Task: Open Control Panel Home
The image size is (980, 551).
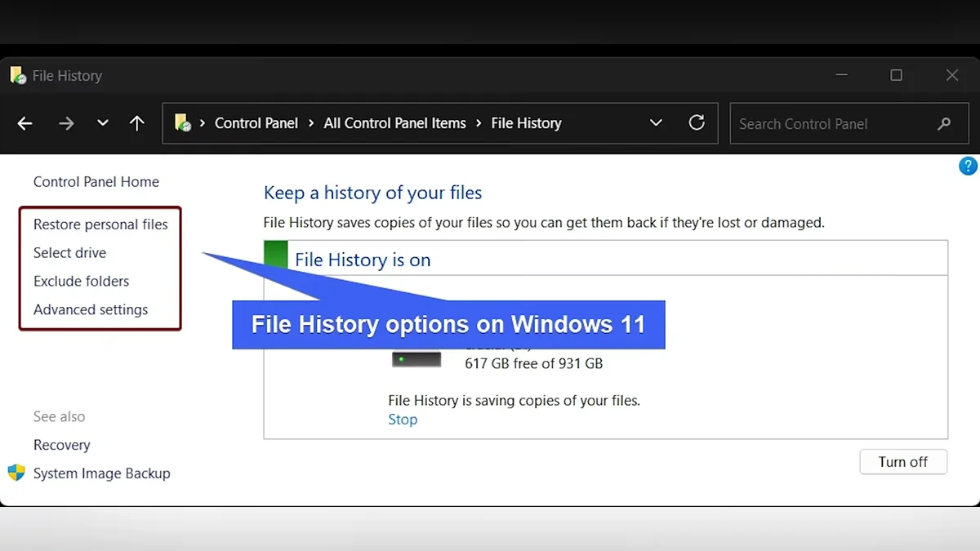Action: pos(96,182)
